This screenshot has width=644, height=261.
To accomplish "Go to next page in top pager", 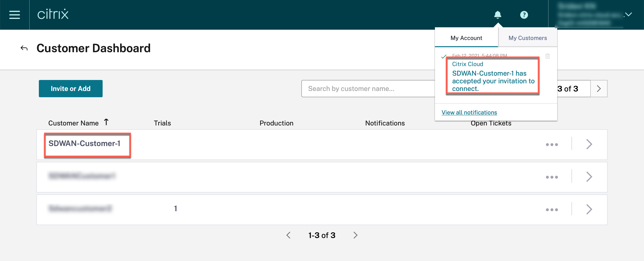I will (599, 88).
